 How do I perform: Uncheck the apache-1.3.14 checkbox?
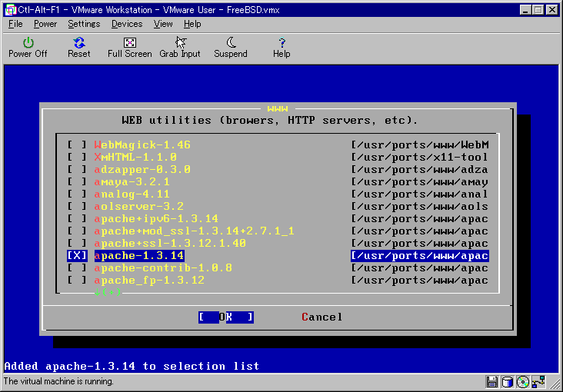click(x=77, y=256)
